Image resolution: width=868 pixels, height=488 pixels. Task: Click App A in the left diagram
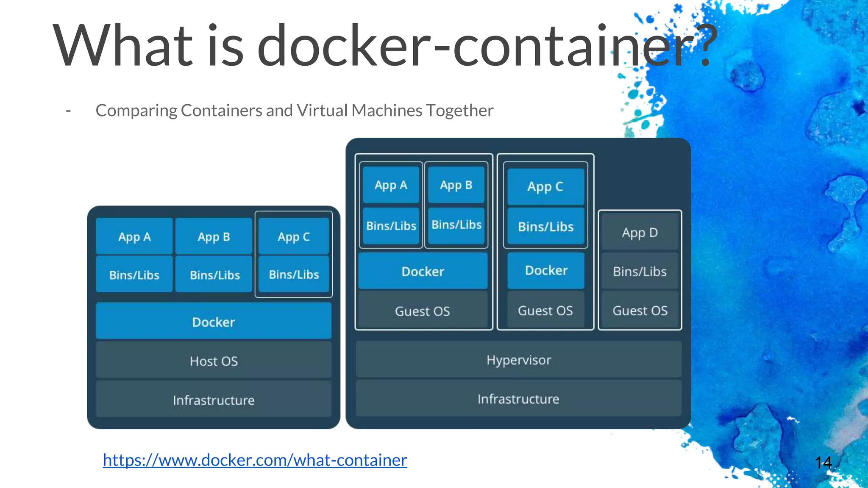134,236
